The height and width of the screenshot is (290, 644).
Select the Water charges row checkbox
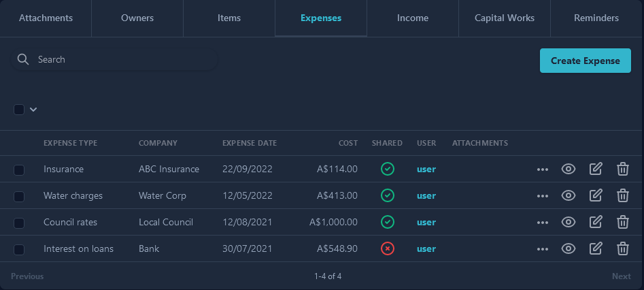19,196
